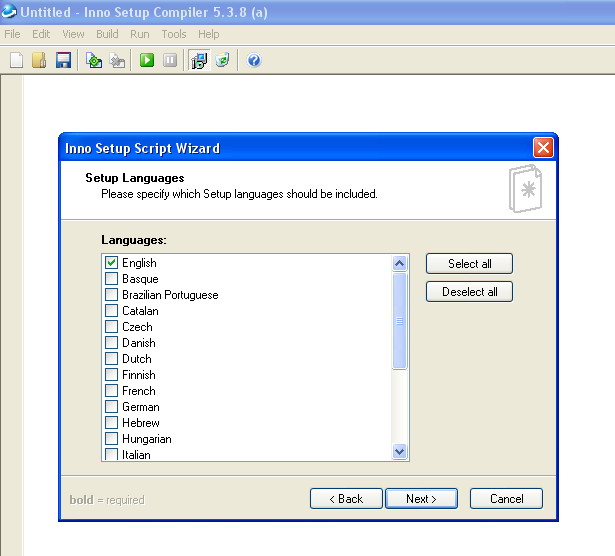615x556 pixels.
Task: Check the German checkbox
Action: click(x=111, y=407)
